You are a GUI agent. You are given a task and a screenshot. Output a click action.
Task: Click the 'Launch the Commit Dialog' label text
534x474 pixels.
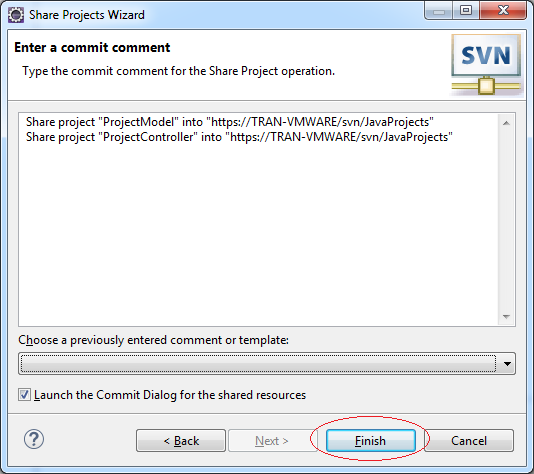(170, 395)
